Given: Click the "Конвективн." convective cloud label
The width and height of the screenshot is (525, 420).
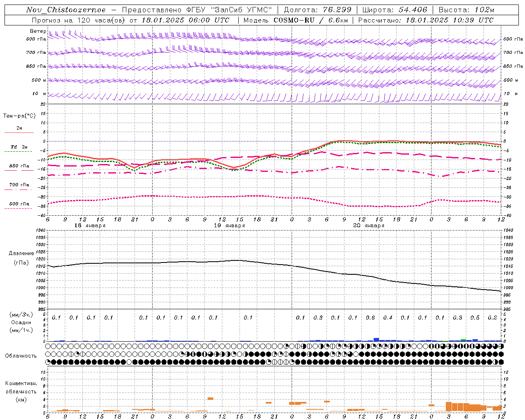Looking at the screenshot, I should click(21, 383).
